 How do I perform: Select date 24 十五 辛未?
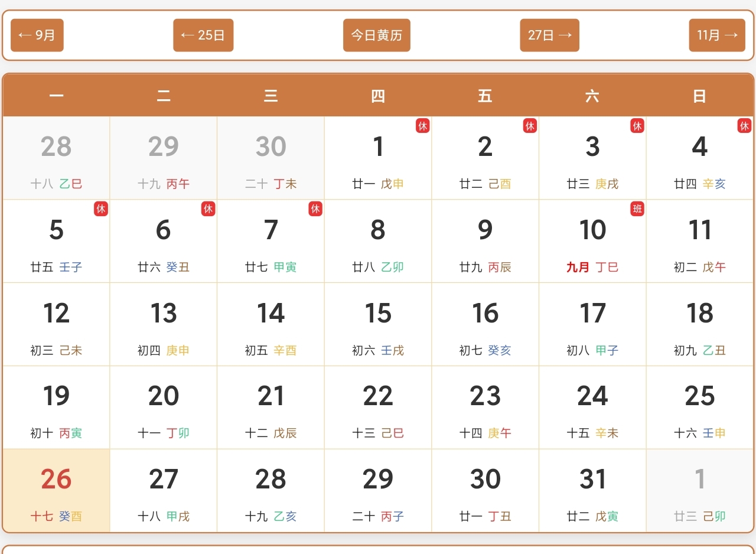point(592,408)
